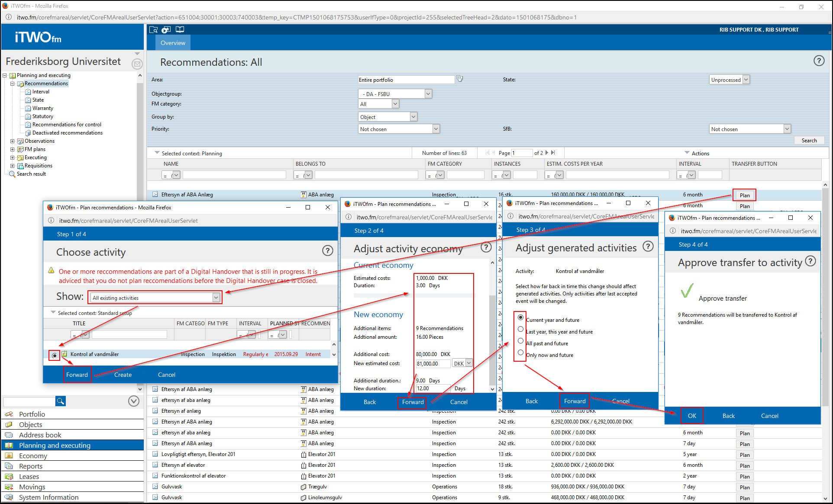This screenshot has width=833, height=504.
Task: Click the magnifier search icon in left panel
Action: point(61,401)
